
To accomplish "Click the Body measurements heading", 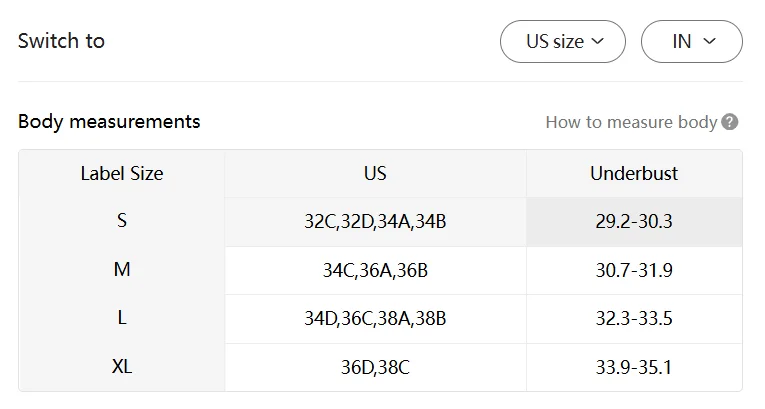I will click(109, 122).
